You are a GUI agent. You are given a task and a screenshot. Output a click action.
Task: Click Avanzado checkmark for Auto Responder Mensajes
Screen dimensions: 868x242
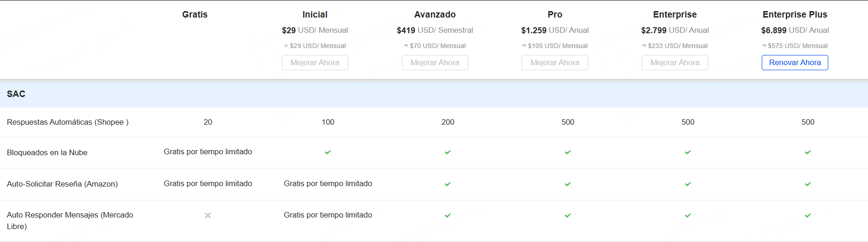coord(448,215)
